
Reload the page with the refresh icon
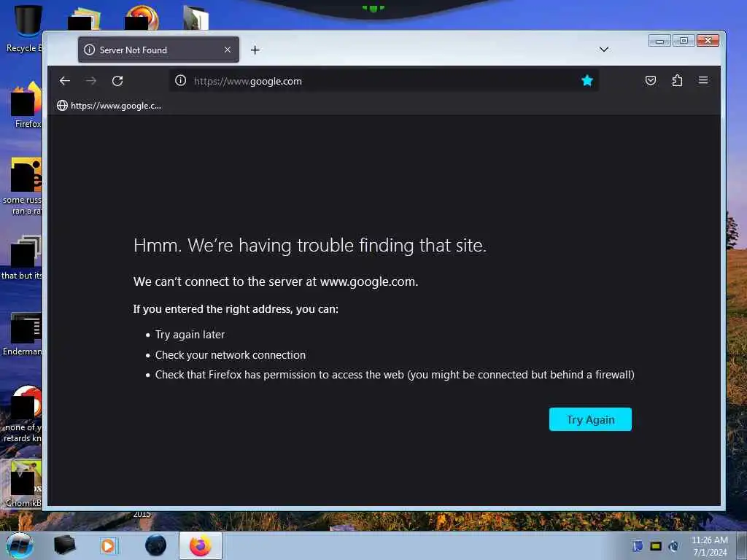tap(117, 81)
